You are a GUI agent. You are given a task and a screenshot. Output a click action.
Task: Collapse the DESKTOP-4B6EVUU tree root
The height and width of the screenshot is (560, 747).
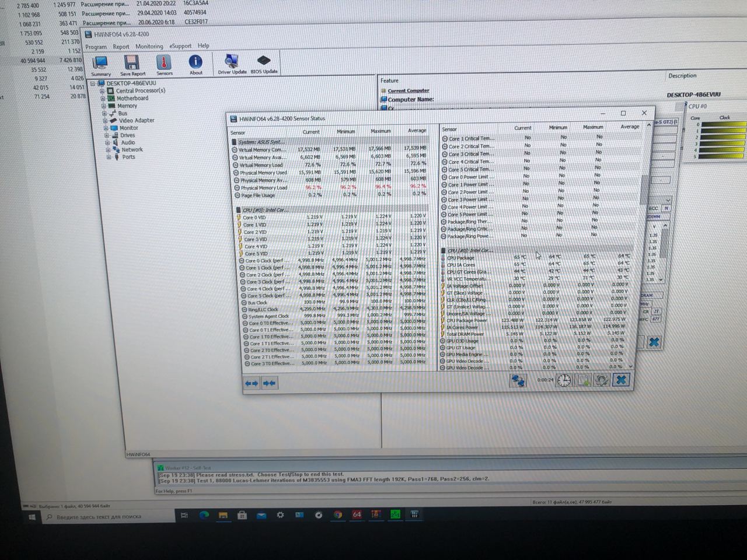tap(93, 83)
